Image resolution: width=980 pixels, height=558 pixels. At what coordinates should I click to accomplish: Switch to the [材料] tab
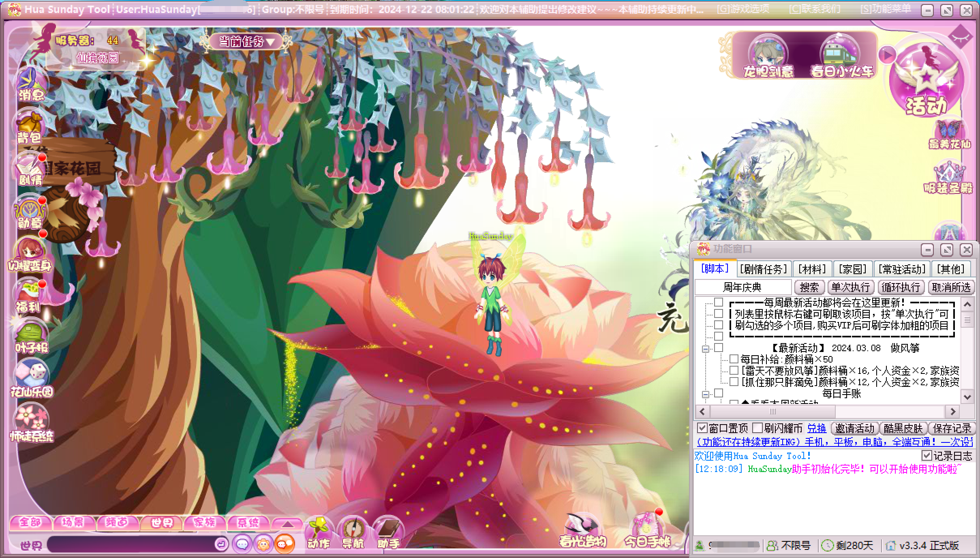(x=812, y=269)
